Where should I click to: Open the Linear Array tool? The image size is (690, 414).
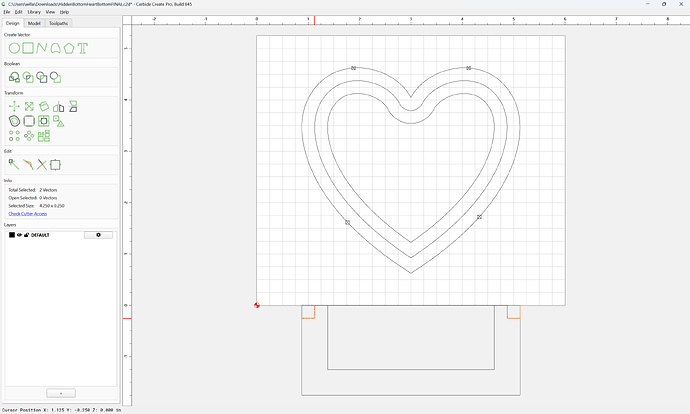coord(14,136)
